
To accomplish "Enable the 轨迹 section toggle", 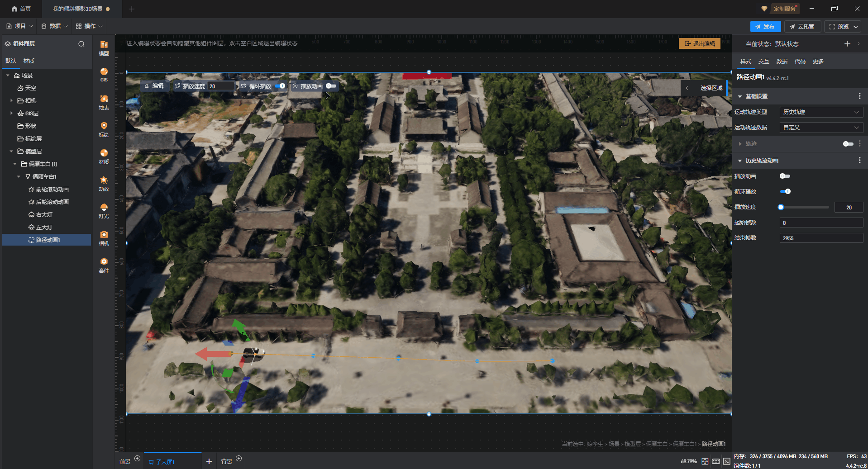I will coord(848,144).
